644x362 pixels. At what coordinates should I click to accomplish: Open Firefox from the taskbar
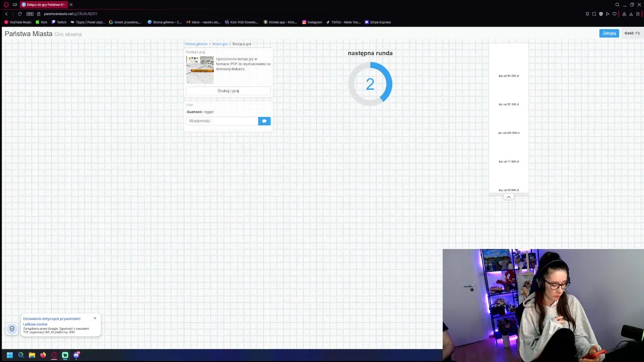coord(43,355)
